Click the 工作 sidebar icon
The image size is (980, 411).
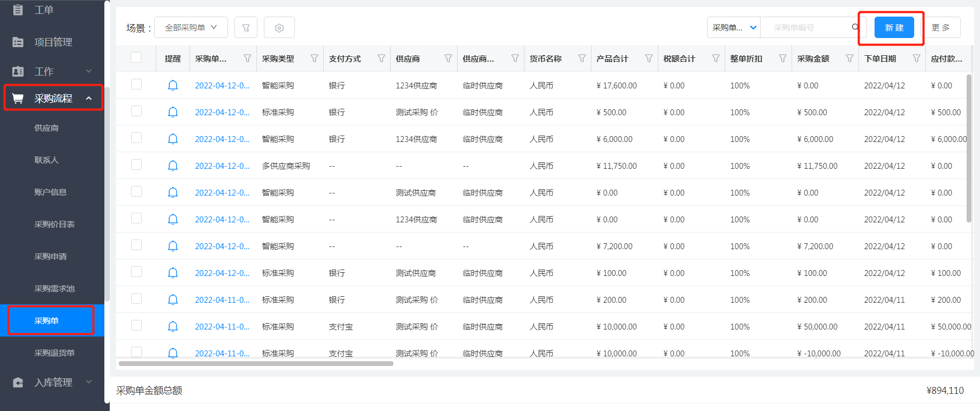click(18, 71)
